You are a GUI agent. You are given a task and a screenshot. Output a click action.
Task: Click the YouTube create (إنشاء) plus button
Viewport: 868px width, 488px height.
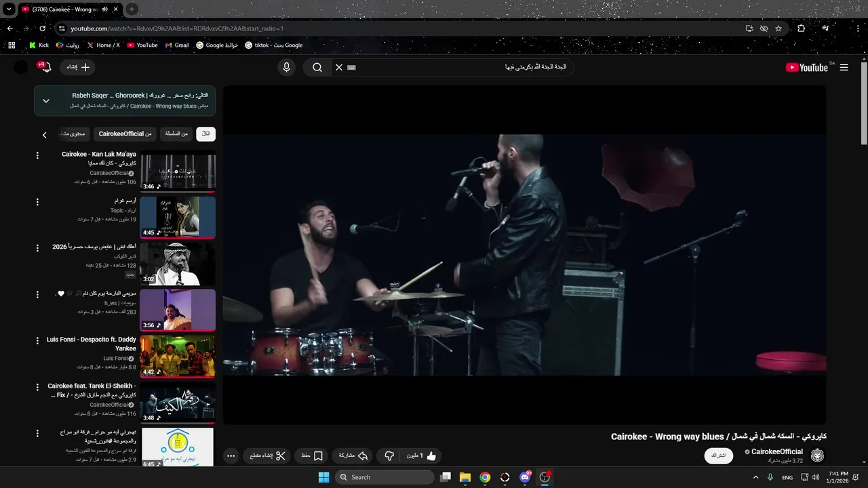coord(77,67)
